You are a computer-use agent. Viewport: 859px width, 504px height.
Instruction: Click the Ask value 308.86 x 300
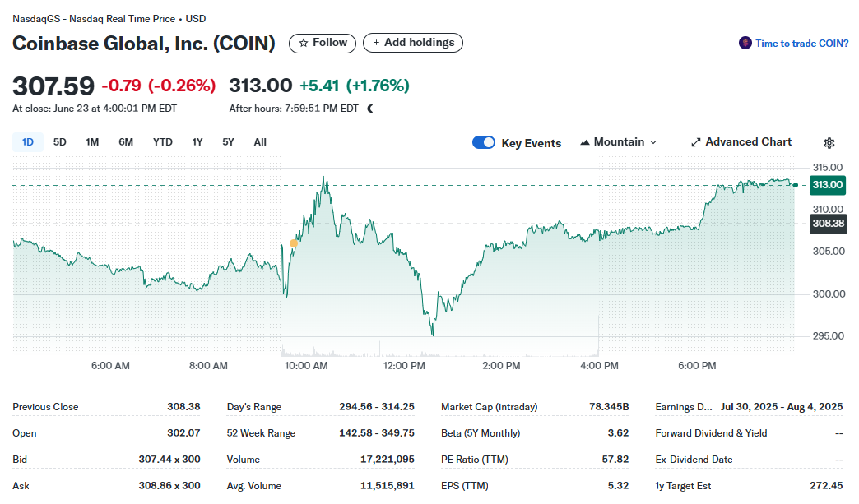[x=169, y=485]
